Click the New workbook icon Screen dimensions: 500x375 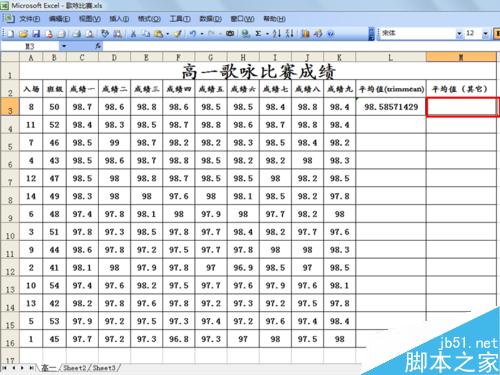click(10, 34)
